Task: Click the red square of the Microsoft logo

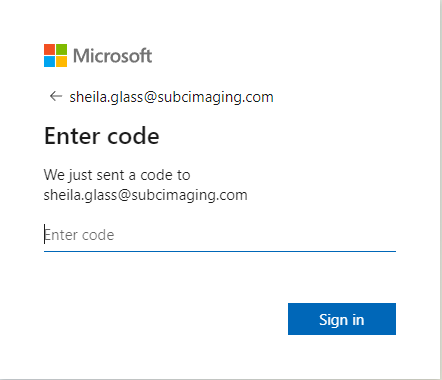Action: [49, 49]
